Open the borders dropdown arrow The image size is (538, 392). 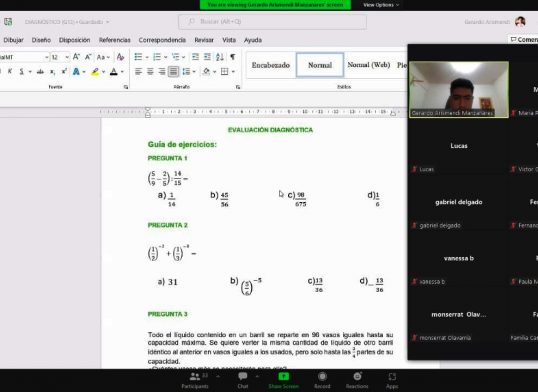pos(233,71)
